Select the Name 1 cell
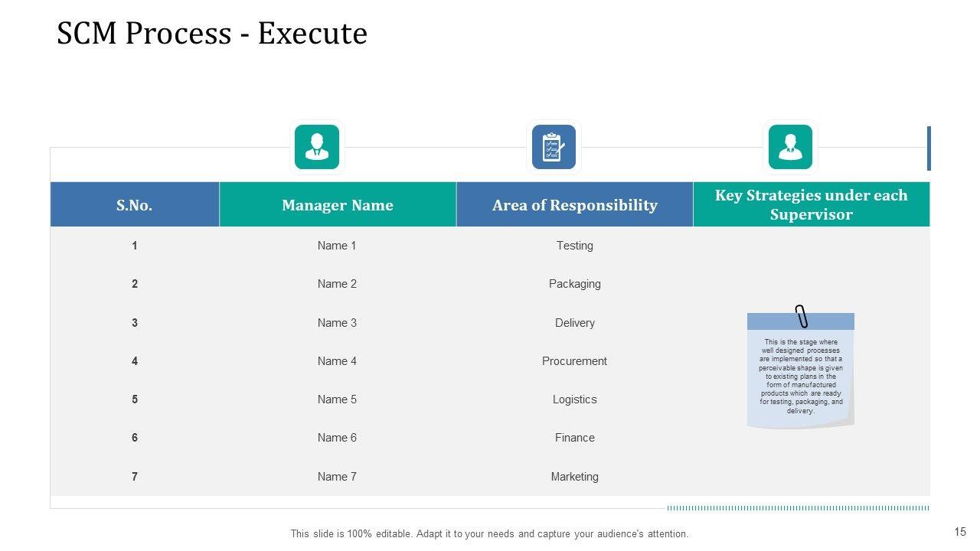This screenshot has width=980, height=551. click(x=337, y=246)
